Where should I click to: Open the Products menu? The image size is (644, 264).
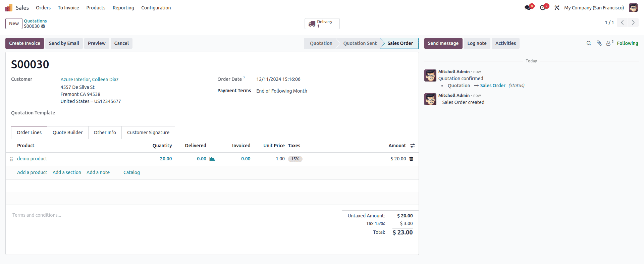click(96, 8)
